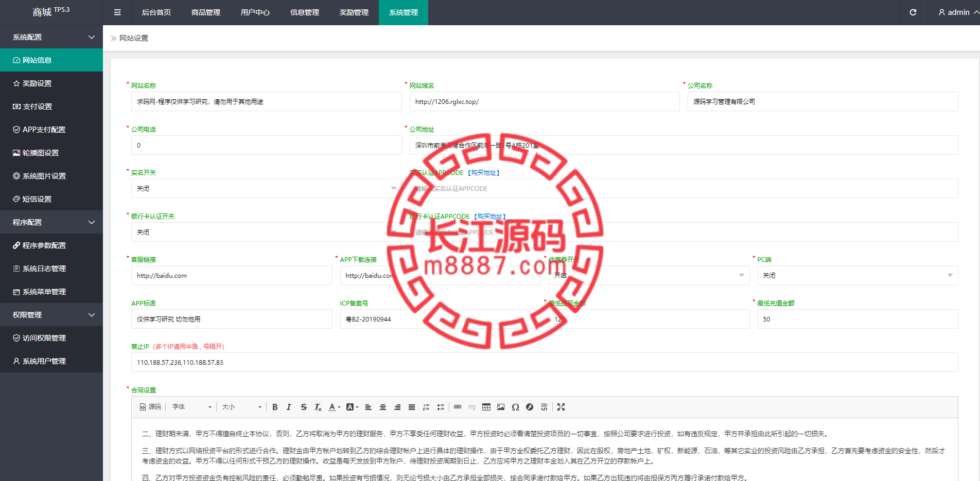Open the 银行卡认证开关 dropdown
This screenshot has height=481, width=980.
point(266,232)
